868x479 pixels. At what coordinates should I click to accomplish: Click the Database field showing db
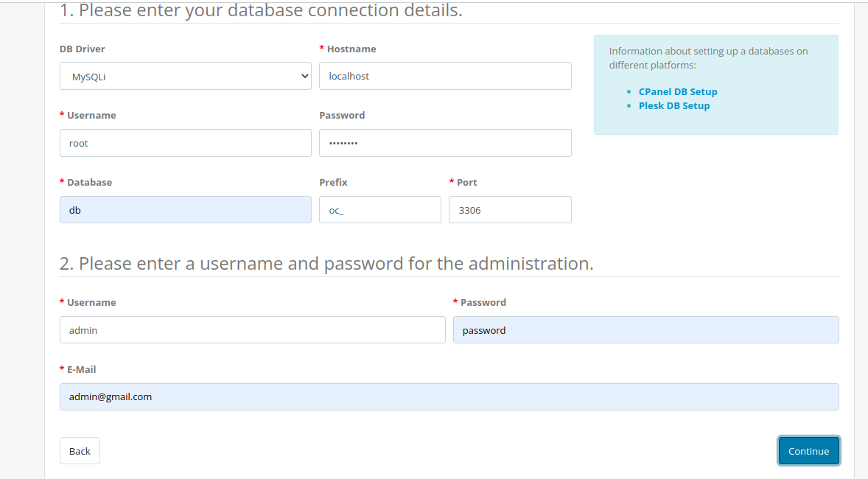pos(184,209)
